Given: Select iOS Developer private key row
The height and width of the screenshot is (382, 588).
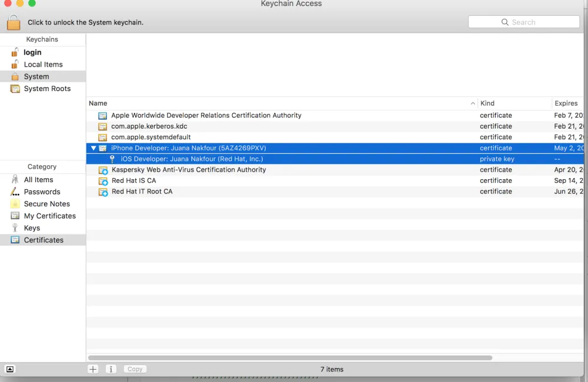Looking at the screenshot, I should (x=335, y=159).
